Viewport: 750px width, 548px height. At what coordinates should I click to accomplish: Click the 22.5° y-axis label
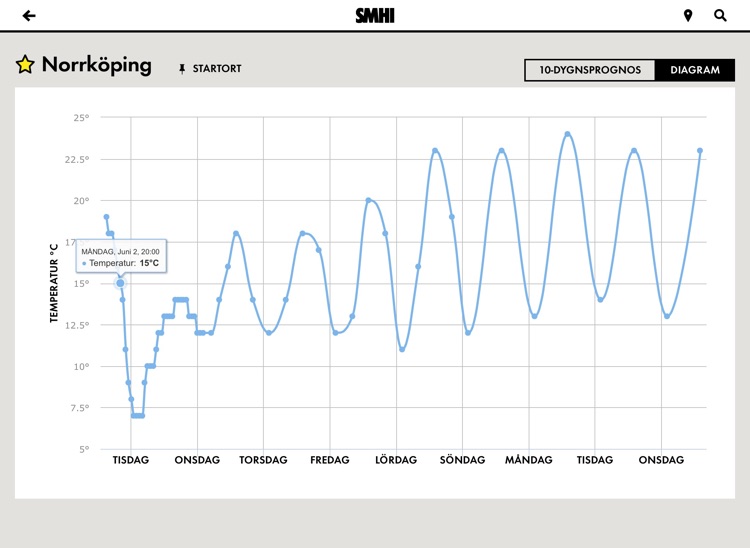coord(77,159)
